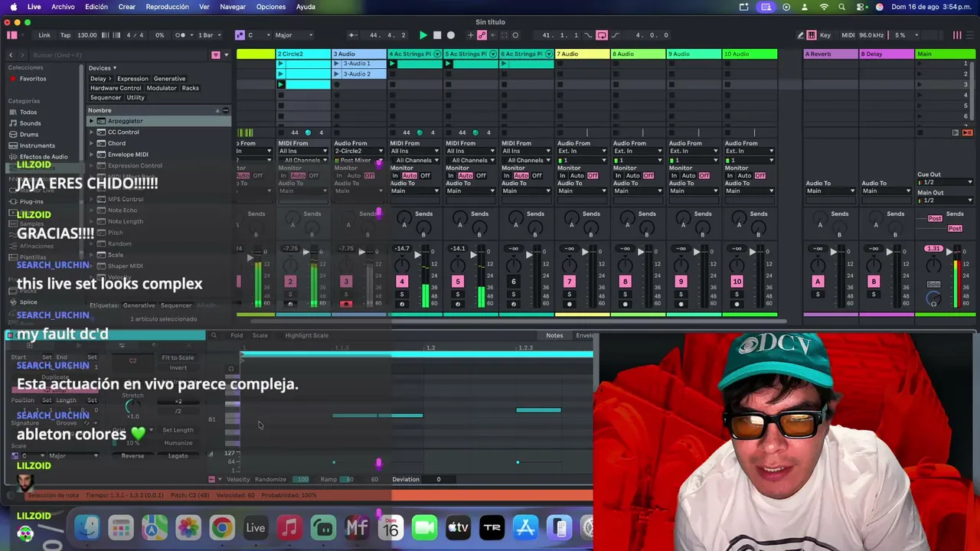Screen dimensions: 980x551
Task: Click the Live icon in the Dock
Action: 256,528
